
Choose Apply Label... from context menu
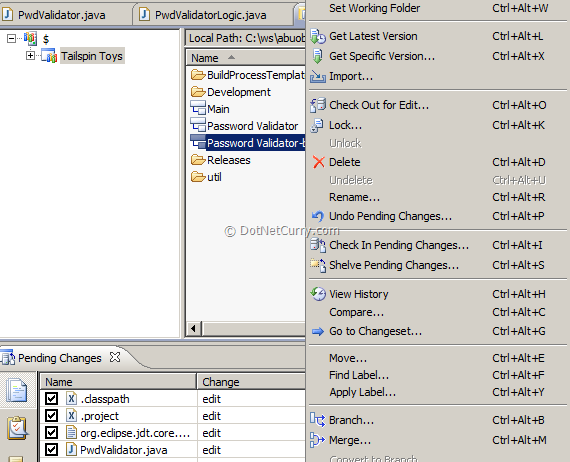(437, 392)
